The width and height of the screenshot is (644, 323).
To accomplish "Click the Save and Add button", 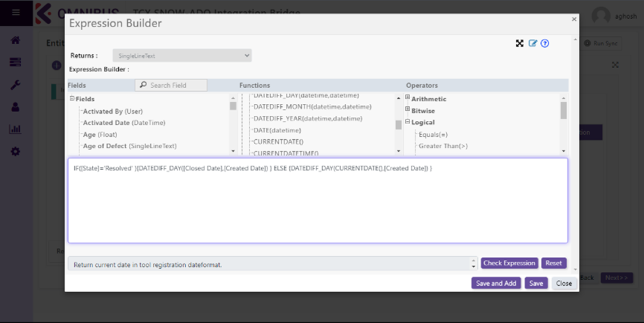I will click(496, 283).
